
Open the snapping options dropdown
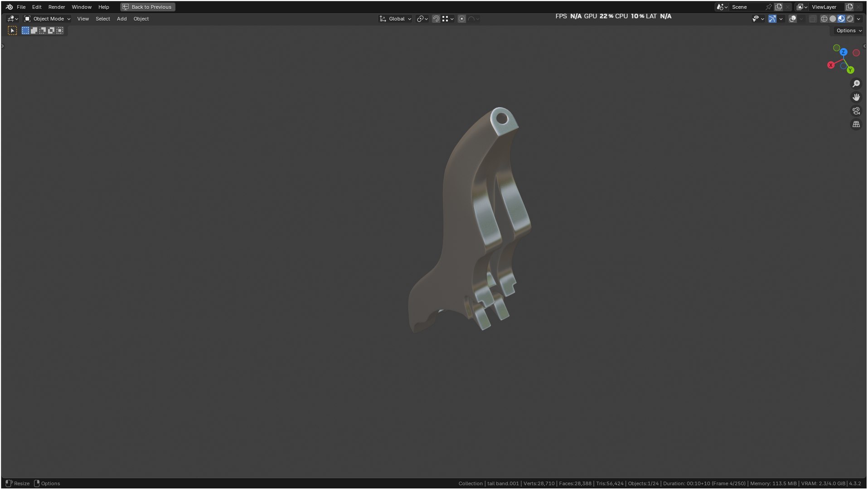[448, 19]
